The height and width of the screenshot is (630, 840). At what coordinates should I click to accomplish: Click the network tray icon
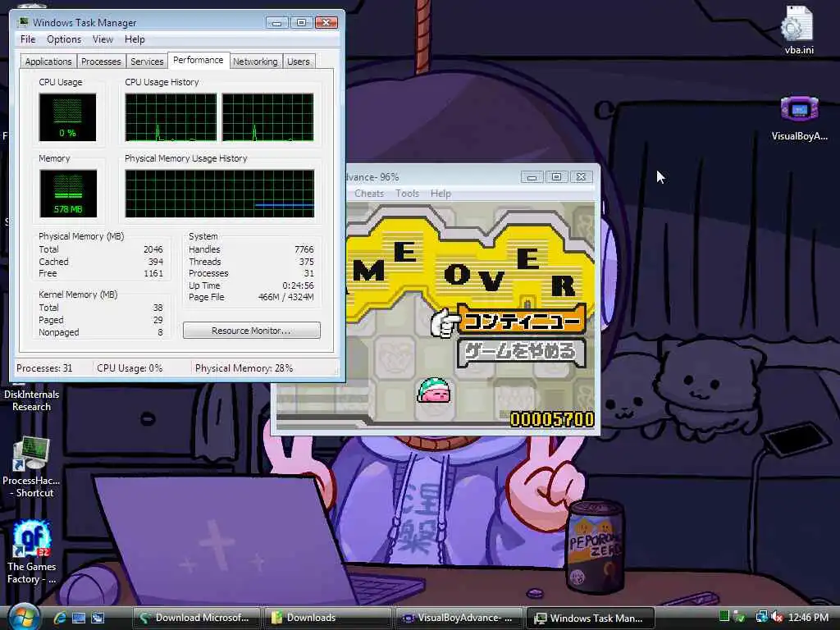tap(761, 617)
